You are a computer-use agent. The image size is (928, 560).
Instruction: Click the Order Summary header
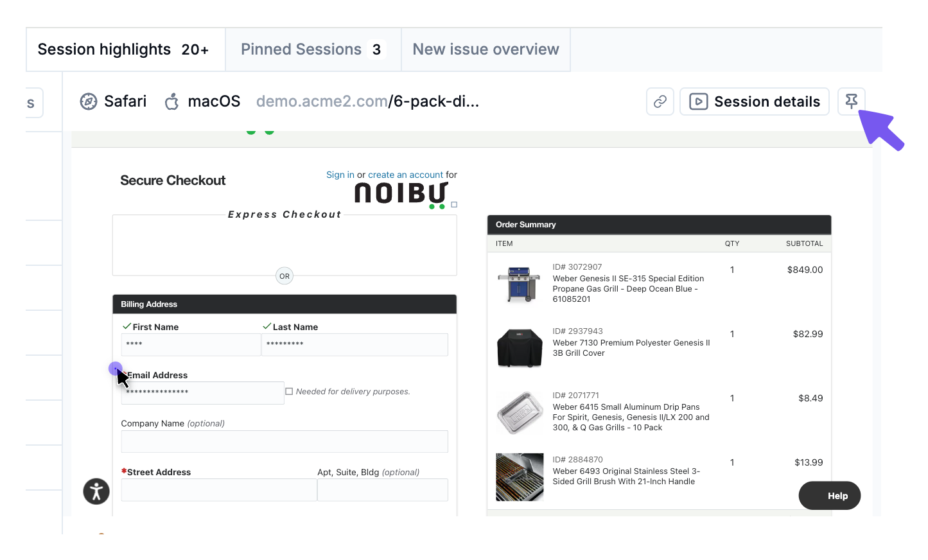(659, 225)
